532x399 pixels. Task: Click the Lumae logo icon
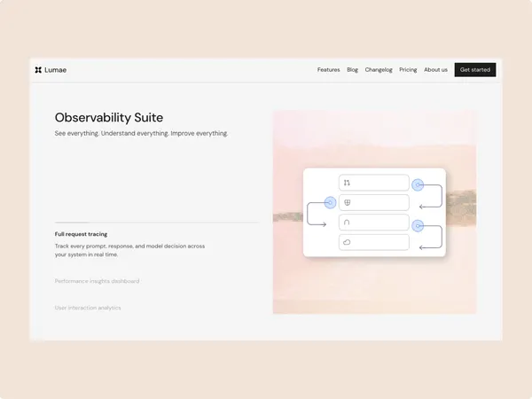38,70
